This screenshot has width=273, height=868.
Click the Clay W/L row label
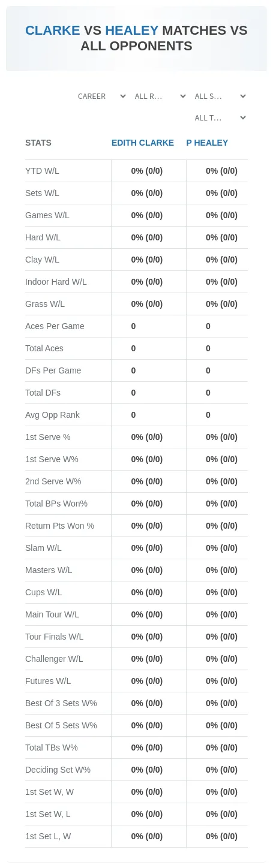[42, 260]
